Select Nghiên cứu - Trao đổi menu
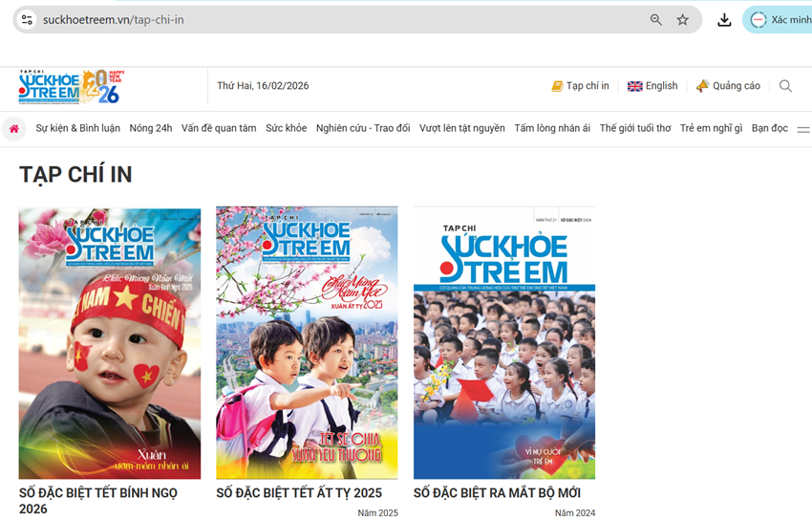Image resolution: width=812 pixels, height=520 pixels. tap(363, 128)
